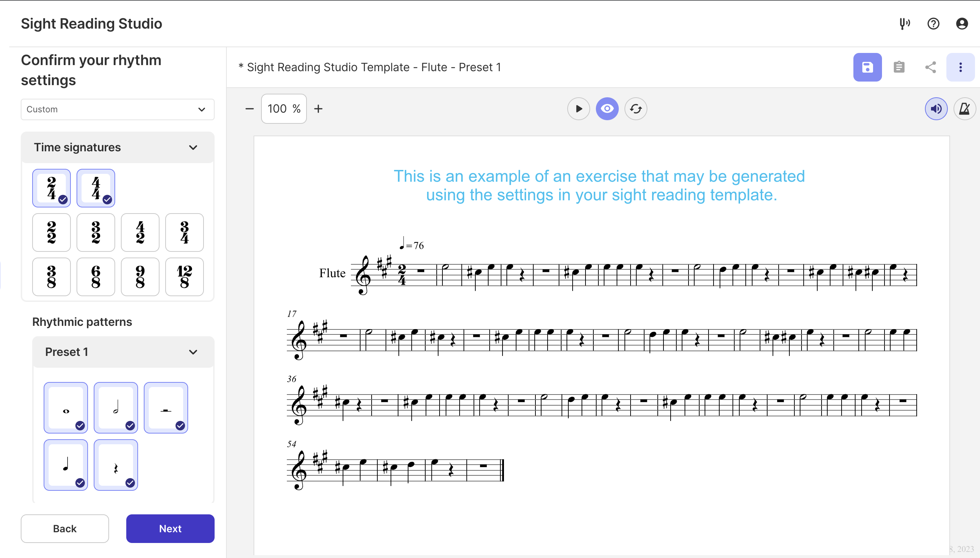Open the tuner icon in the top bar
Image resolution: width=980 pixels, height=558 pixels.
point(905,24)
